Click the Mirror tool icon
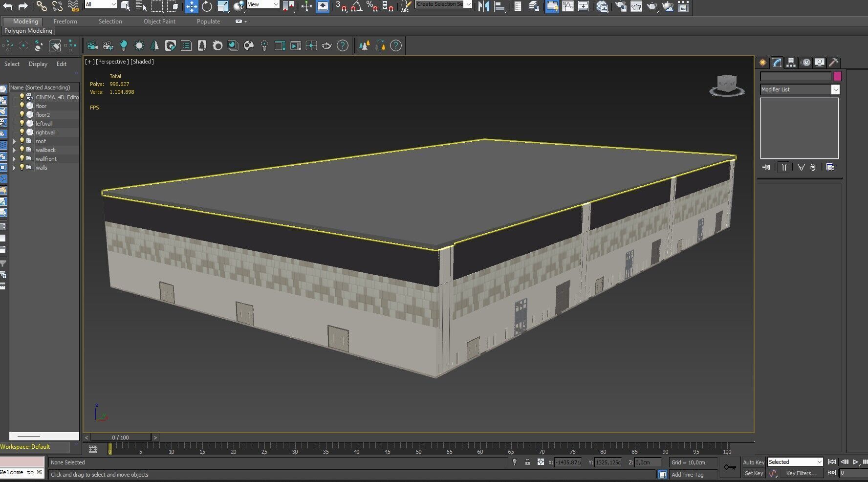This screenshot has width=868, height=482. tap(483, 6)
